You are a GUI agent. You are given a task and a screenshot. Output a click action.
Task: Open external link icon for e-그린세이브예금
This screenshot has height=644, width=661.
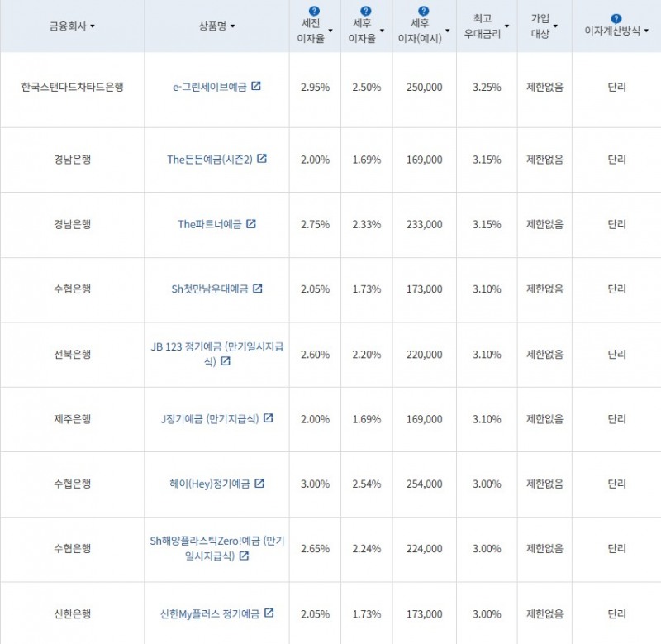(x=257, y=87)
